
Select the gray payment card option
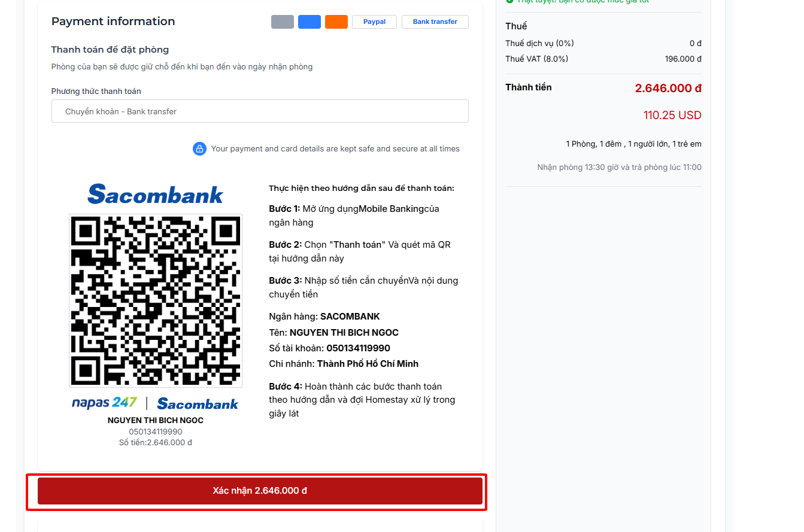click(x=283, y=22)
